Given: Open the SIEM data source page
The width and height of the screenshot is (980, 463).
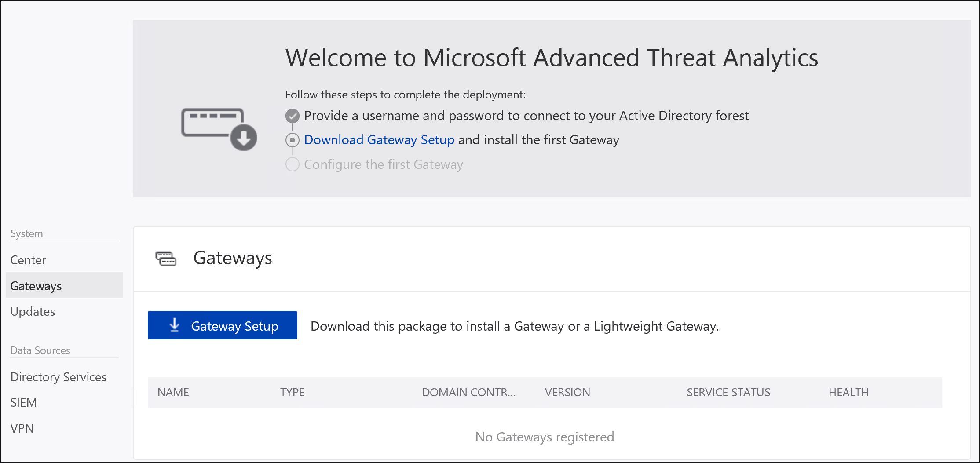Looking at the screenshot, I should pyautogui.click(x=24, y=403).
